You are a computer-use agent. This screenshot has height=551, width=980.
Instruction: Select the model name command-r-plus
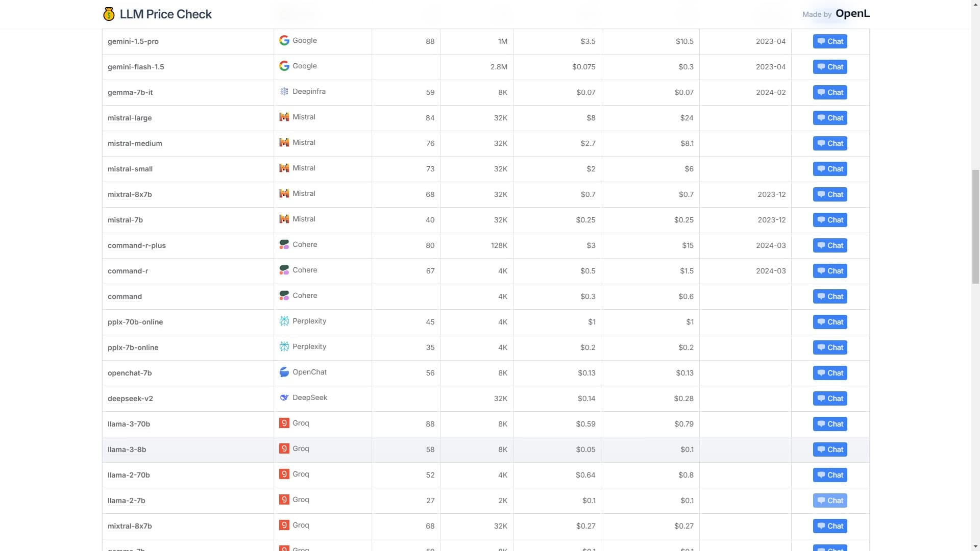click(136, 245)
